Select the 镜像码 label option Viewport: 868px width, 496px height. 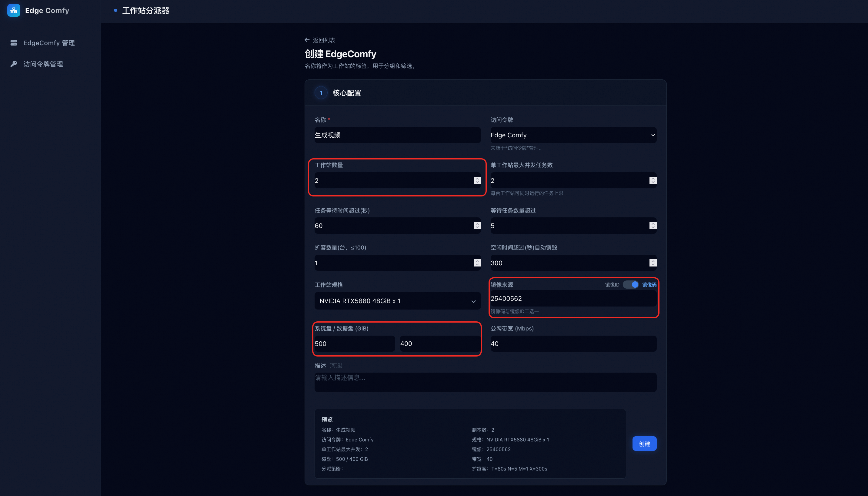coord(649,285)
